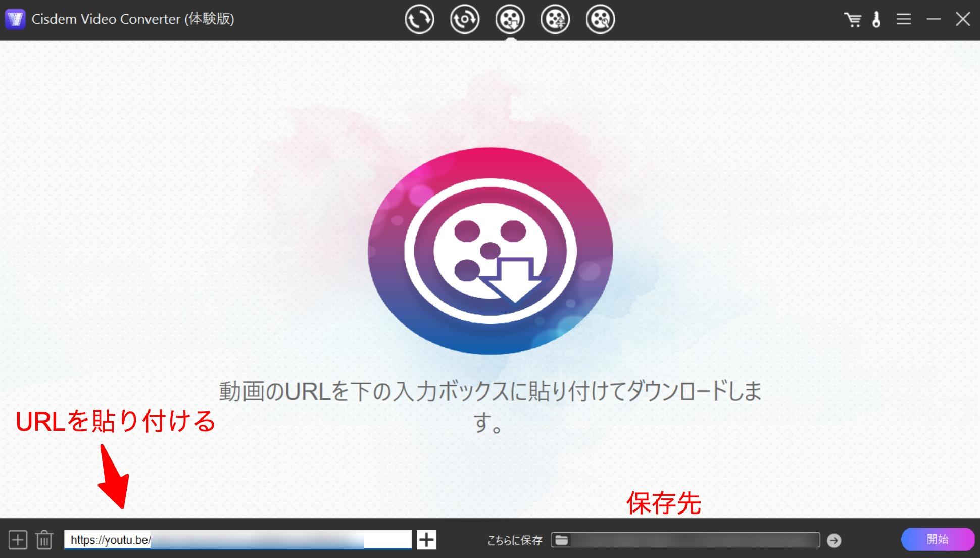Close the Cisdem Video Converter window
This screenshot has height=558, width=980.
coord(963,19)
